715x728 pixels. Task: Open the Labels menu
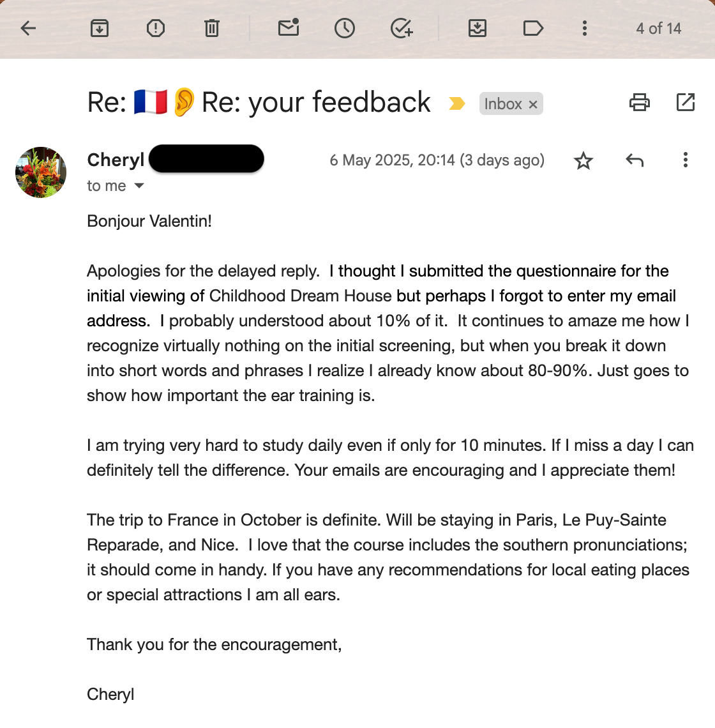(533, 28)
